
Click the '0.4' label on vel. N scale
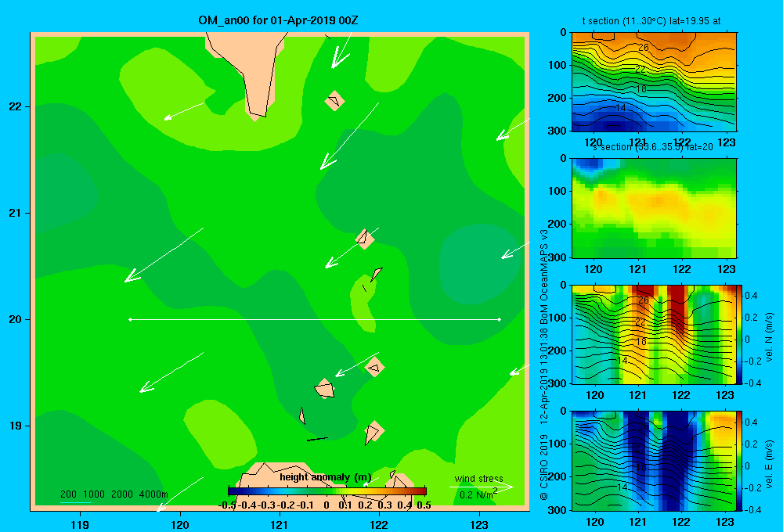[751, 296]
